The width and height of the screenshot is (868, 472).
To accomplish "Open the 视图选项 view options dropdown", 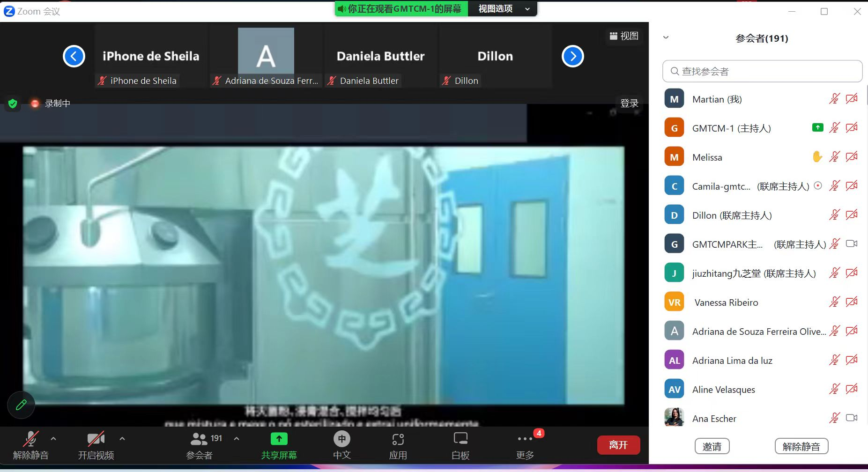I will (503, 9).
